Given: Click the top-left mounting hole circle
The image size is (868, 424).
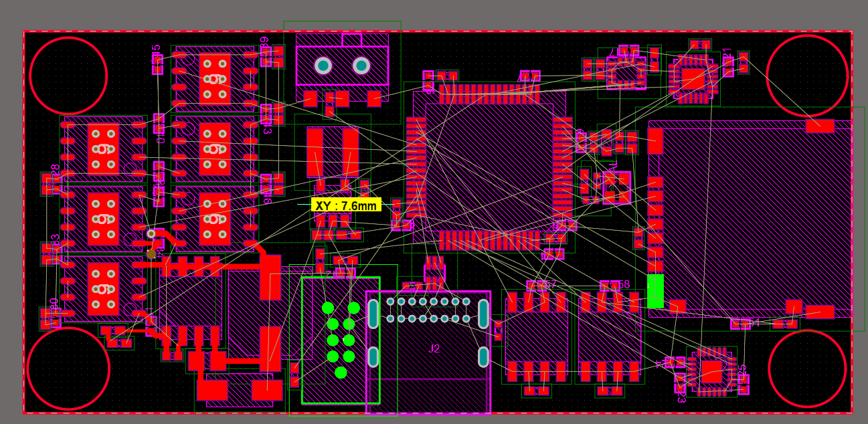Looking at the screenshot, I should [68, 76].
